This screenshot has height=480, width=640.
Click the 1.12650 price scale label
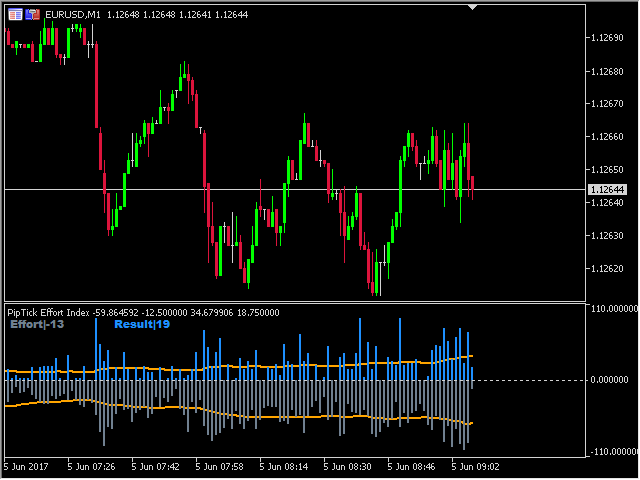pyautogui.click(x=607, y=170)
